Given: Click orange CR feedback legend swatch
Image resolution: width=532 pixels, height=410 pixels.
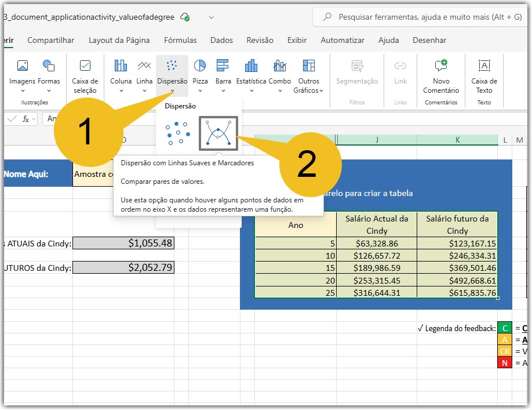Looking at the screenshot, I should tap(505, 351).
